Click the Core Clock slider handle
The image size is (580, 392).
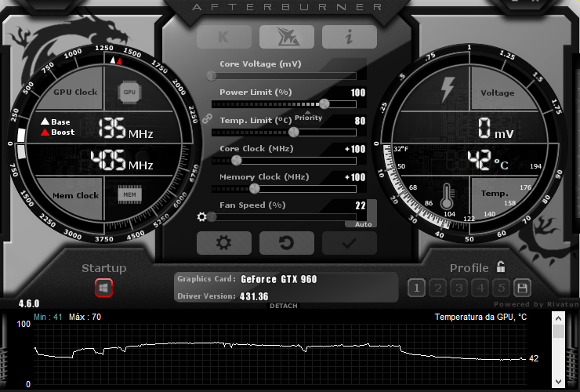[x=237, y=160]
